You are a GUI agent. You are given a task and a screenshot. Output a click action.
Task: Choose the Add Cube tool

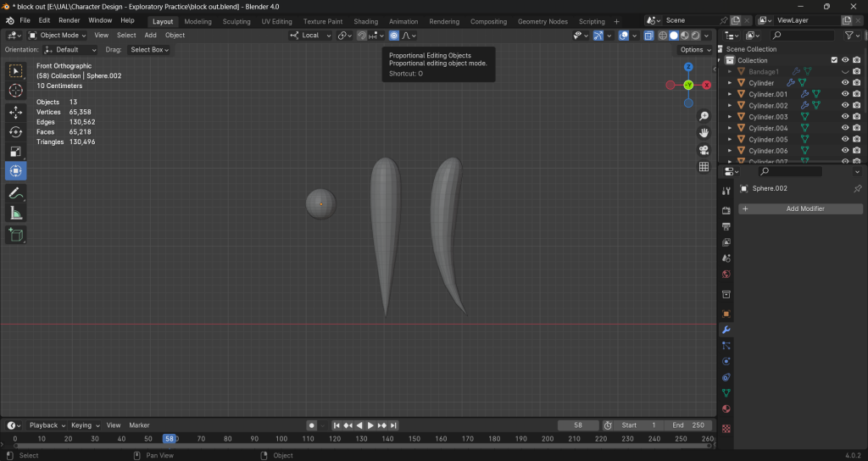[15, 235]
